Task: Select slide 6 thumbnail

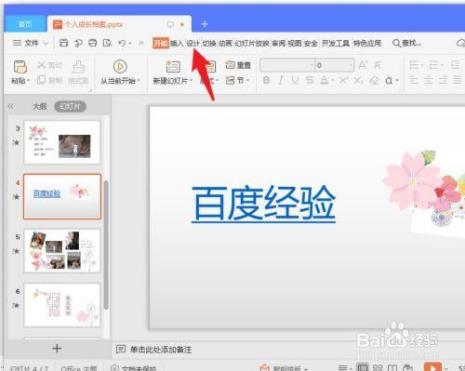Action: point(62,305)
